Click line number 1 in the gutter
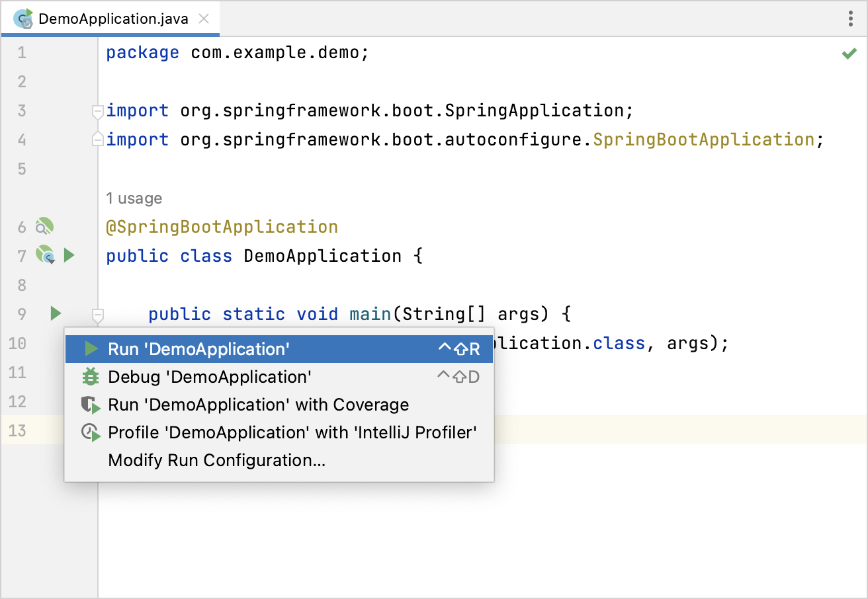Image resolution: width=868 pixels, height=599 pixels. click(22, 52)
